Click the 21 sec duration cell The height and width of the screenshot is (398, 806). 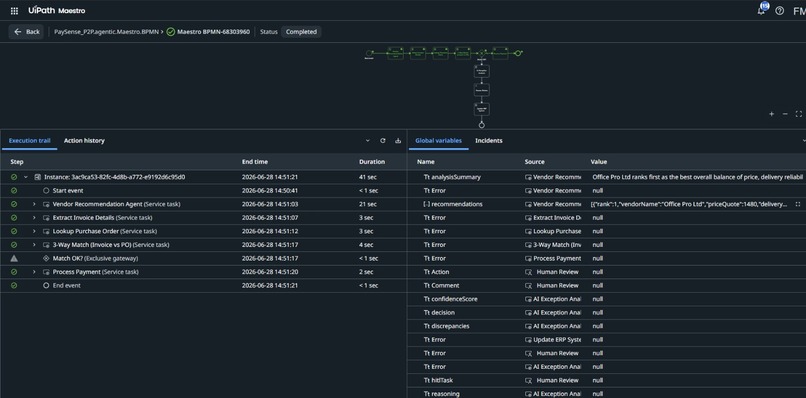click(x=368, y=204)
